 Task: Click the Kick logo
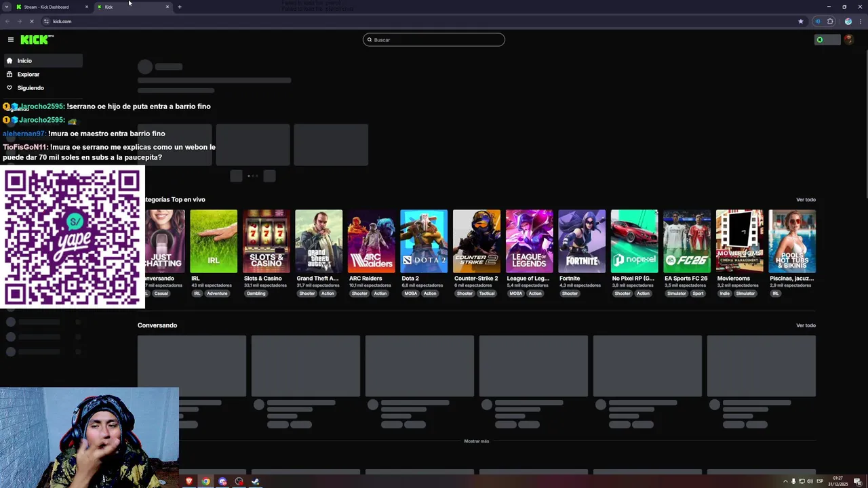37,40
